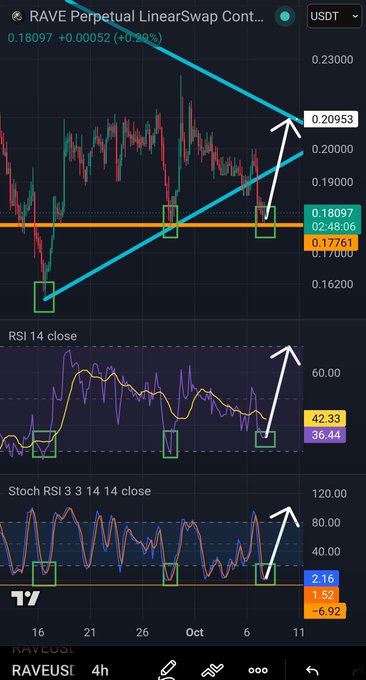Select the RSI 14 close indicator legend
The width and height of the screenshot is (366, 680).
pyautogui.click(x=42, y=336)
